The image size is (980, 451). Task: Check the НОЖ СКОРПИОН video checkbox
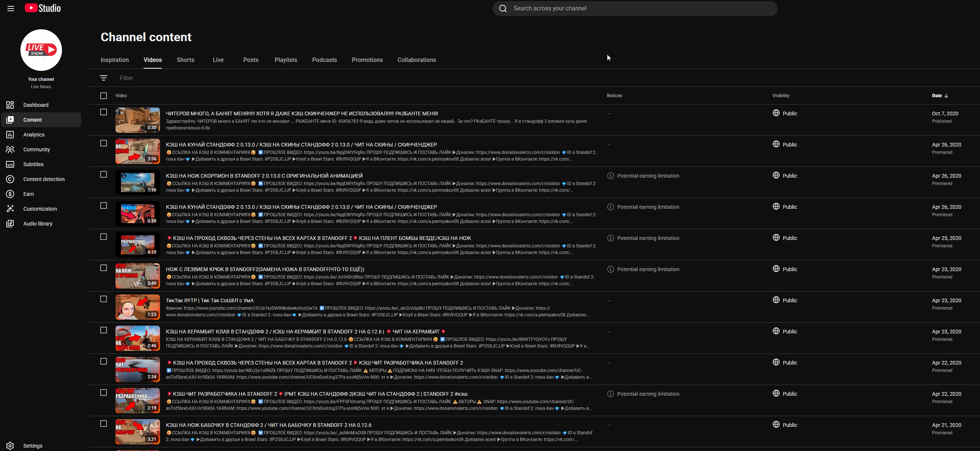(104, 174)
